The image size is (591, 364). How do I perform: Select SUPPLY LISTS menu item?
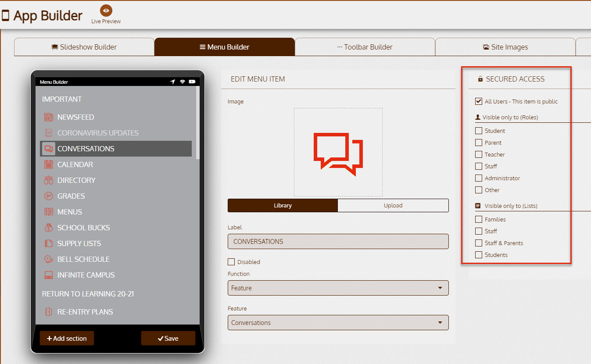[116, 243]
